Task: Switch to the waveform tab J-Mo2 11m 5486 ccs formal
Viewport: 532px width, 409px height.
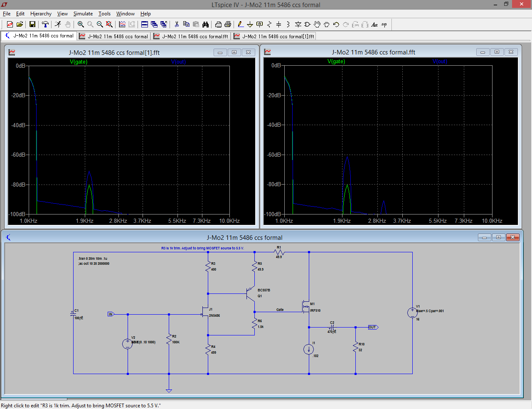Action: (x=113, y=36)
